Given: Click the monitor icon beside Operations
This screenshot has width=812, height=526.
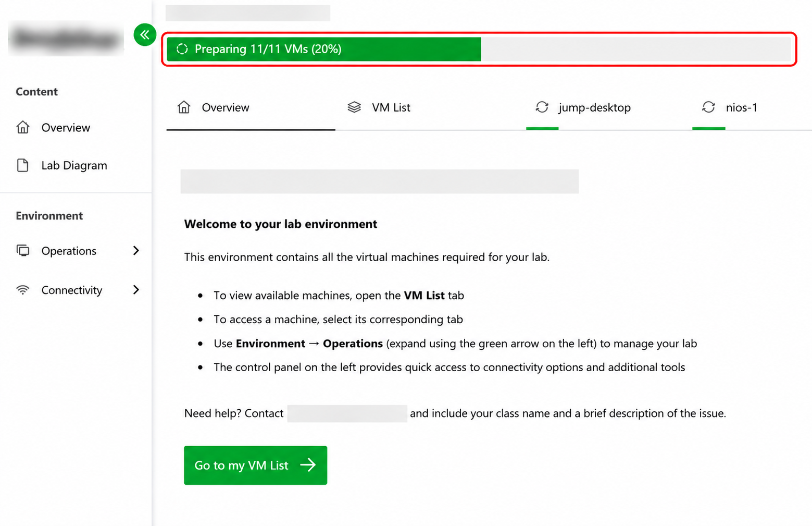Looking at the screenshot, I should coord(23,251).
